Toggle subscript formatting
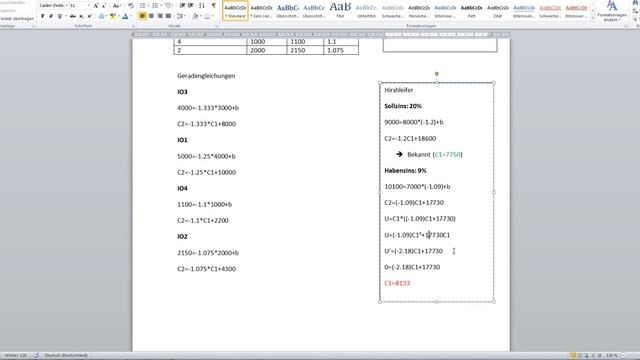Image resolution: width=640 pixels, height=360 pixels. tap(81, 16)
